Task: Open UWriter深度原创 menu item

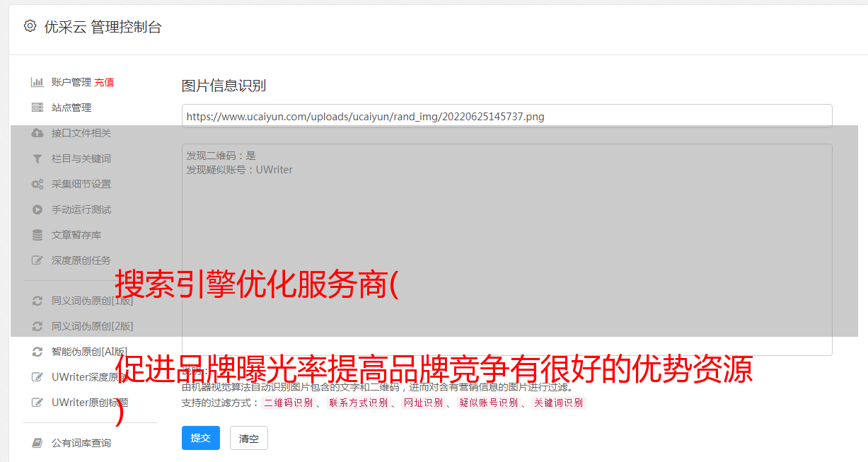Action: click(91, 377)
